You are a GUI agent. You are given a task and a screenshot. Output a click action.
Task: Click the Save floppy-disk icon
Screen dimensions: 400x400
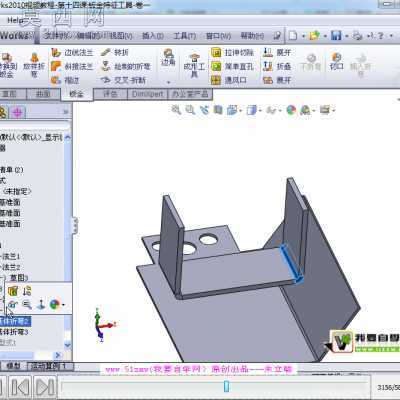pyautogui.click(x=336, y=36)
